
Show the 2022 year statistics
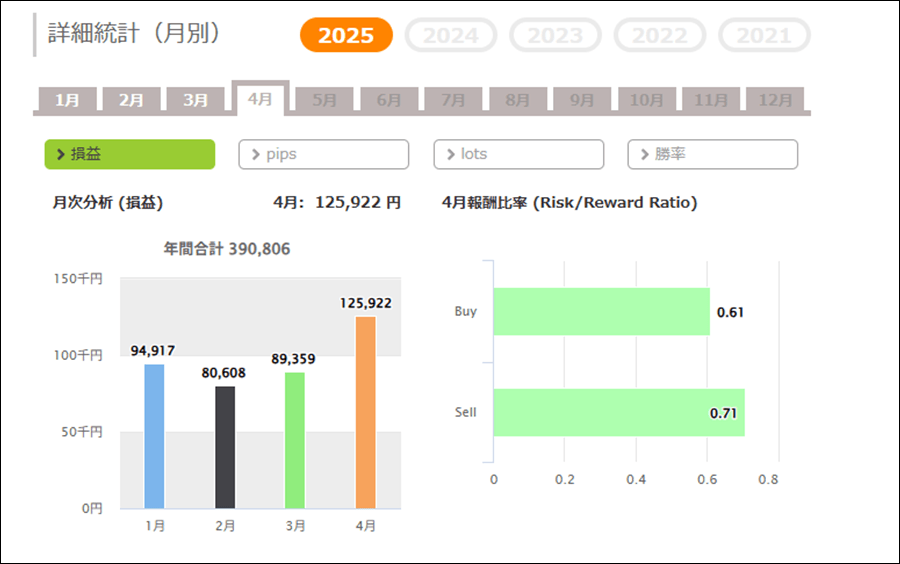(660, 36)
